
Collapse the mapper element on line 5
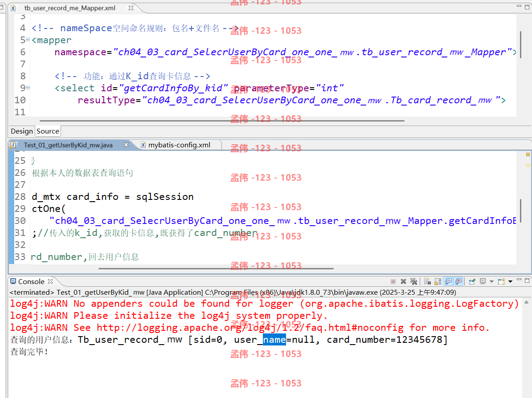(x=28, y=40)
